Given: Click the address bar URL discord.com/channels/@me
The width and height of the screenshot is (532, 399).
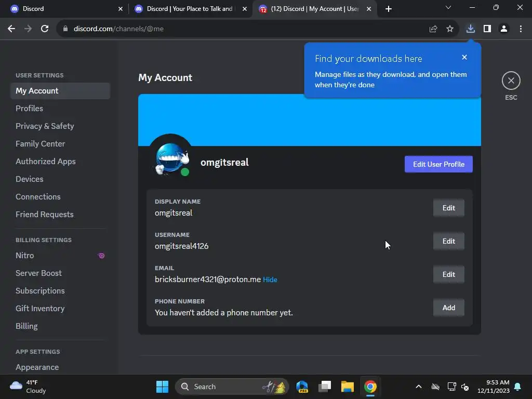Looking at the screenshot, I should 119,29.
